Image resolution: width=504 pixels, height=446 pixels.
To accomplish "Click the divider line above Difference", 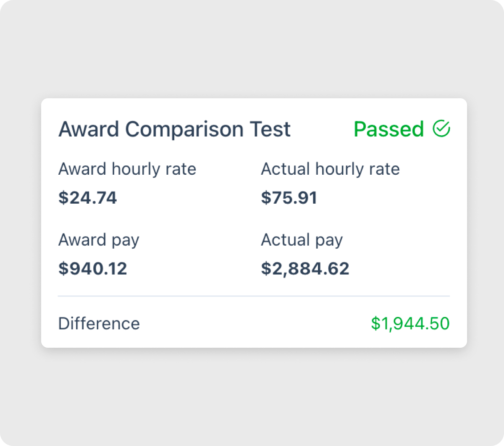I will point(254,296).
